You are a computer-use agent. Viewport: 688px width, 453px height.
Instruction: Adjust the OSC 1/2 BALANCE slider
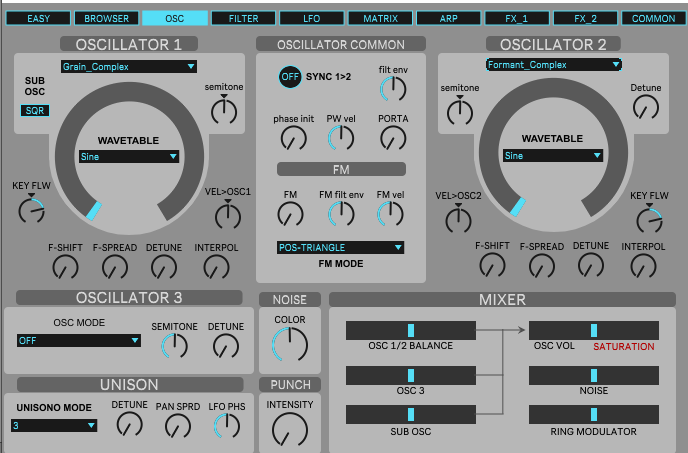coord(410,330)
